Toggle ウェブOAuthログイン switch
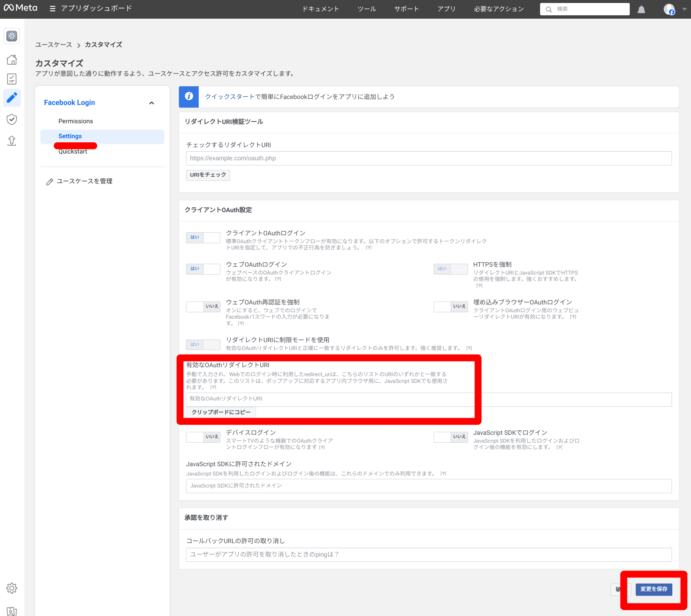Screen dimensions: 691x616 203,269
